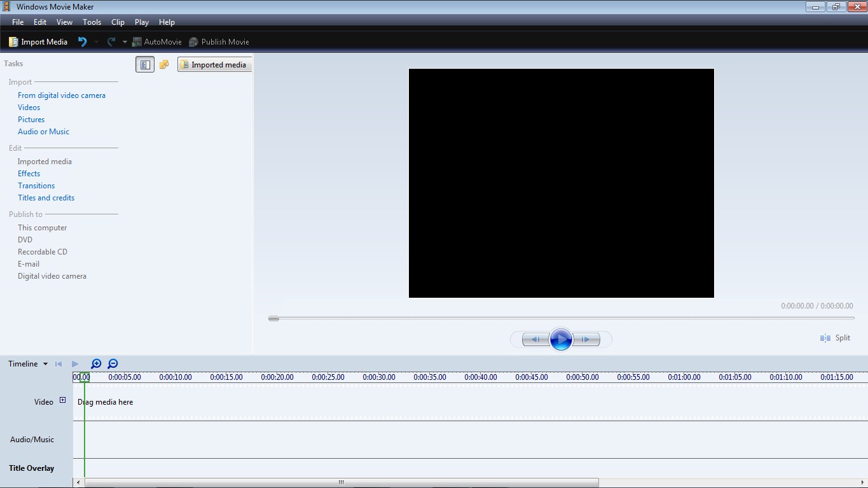The height and width of the screenshot is (488, 868).
Task: Open the Tools menu
Action: pos(92,22)
